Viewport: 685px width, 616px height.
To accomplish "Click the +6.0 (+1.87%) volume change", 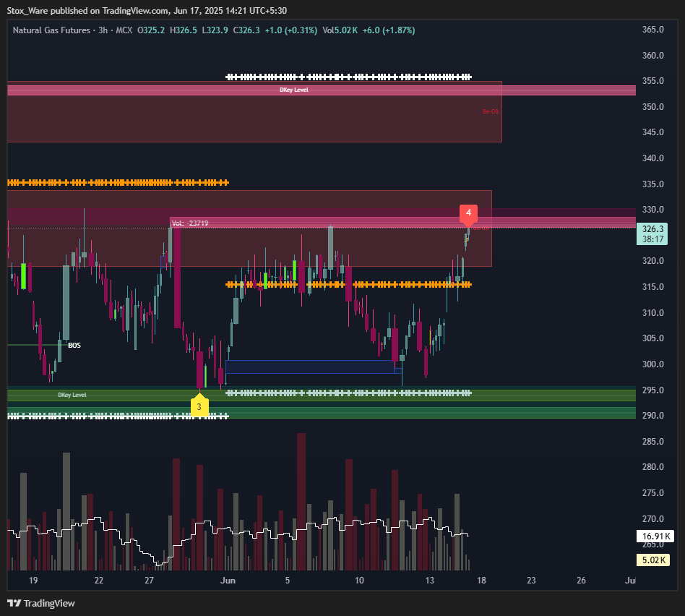I will click(x=389, y=30).
